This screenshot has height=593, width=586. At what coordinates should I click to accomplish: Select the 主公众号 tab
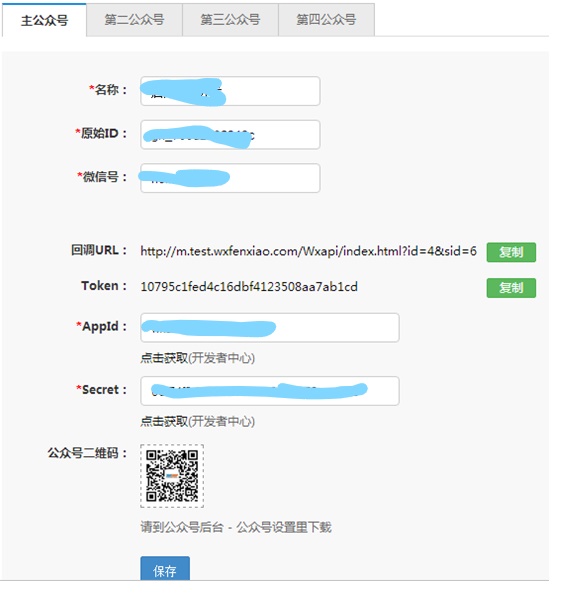coord(44,20)
